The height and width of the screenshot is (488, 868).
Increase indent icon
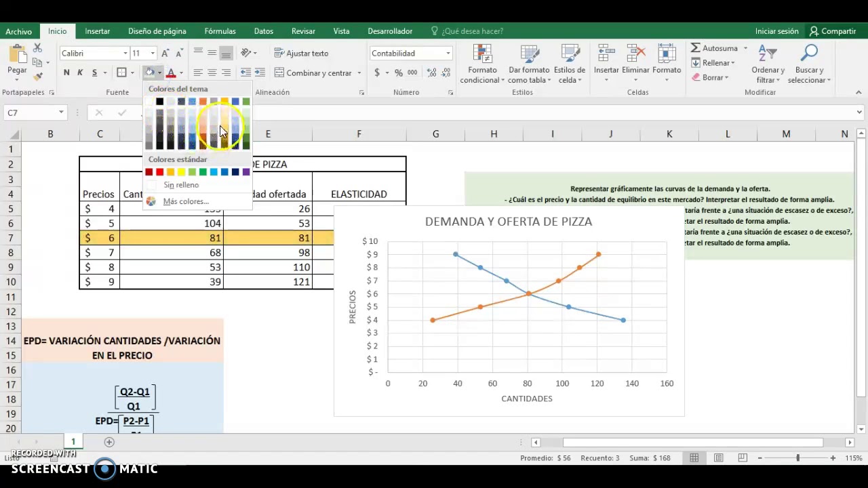[260, 73]
